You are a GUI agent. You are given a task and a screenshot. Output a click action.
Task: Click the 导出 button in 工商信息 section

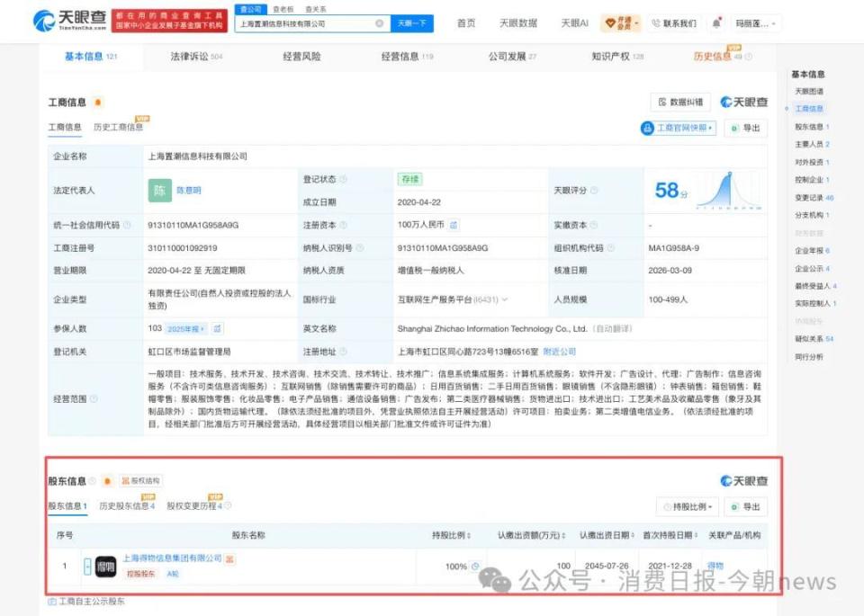(x=745, y=128)
